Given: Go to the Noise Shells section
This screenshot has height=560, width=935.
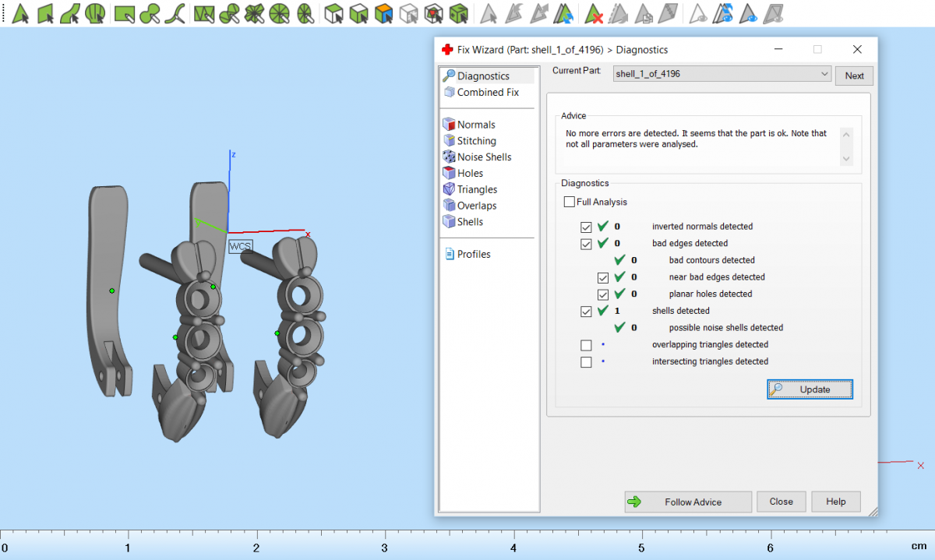Looking at the screenshot, I should point(484,157).
